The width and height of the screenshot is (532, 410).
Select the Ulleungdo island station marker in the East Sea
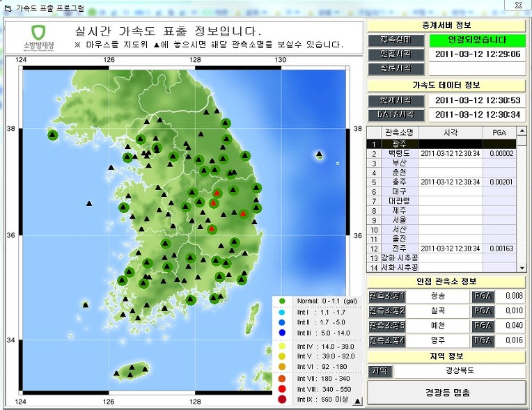tap(319, 154)
